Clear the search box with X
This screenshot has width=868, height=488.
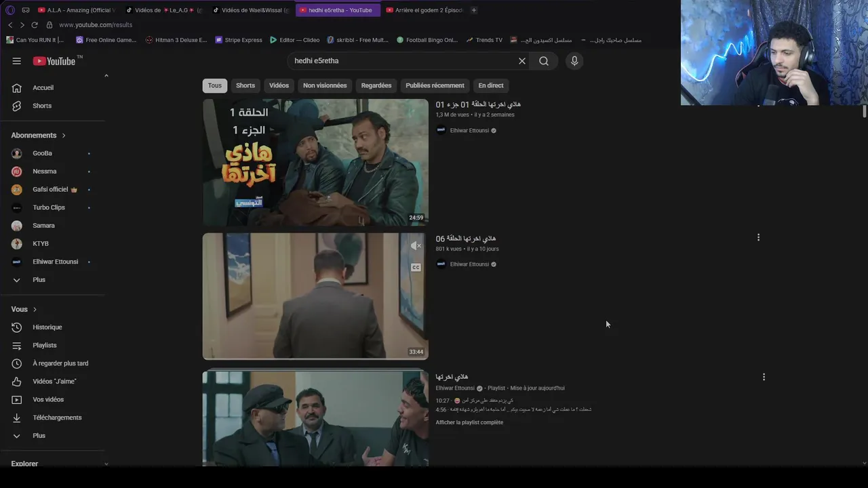(x=522, y=61)
